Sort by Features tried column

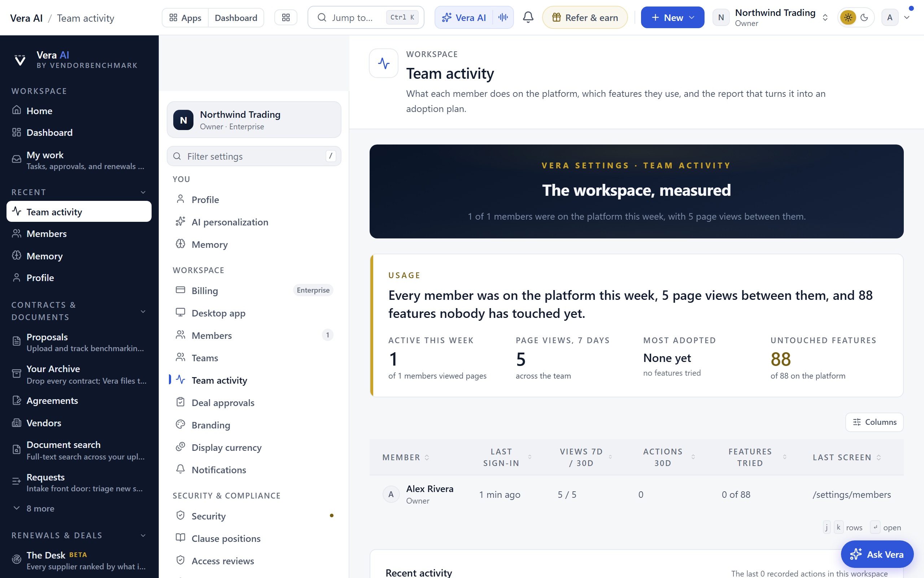coord(754,457)
